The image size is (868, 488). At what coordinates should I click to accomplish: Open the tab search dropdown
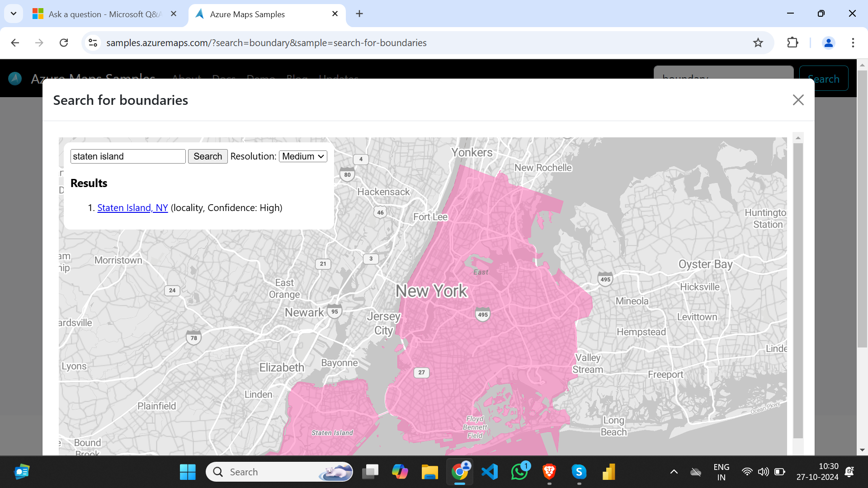point(13,14)
